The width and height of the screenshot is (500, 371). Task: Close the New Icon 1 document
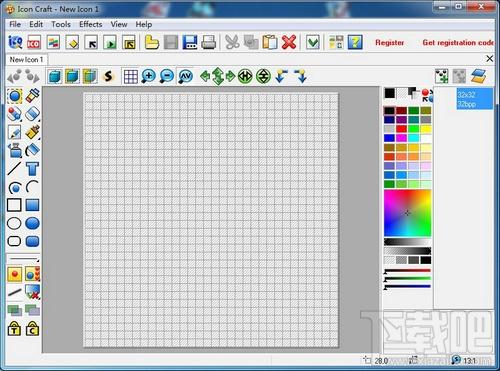[x=489, y=59]
